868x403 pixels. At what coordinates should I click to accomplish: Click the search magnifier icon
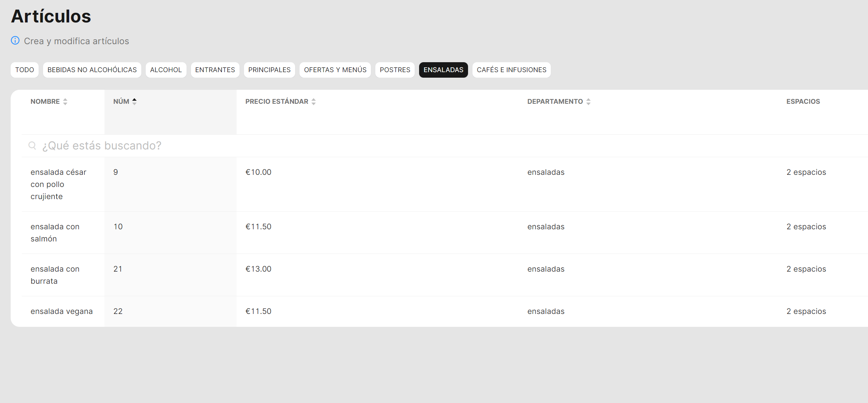coord(32,146)
